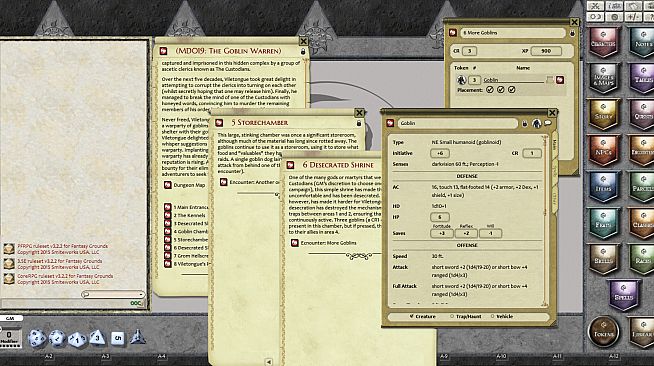Toggle lock on 5 Storechamber window

click(x=359, y=123)
